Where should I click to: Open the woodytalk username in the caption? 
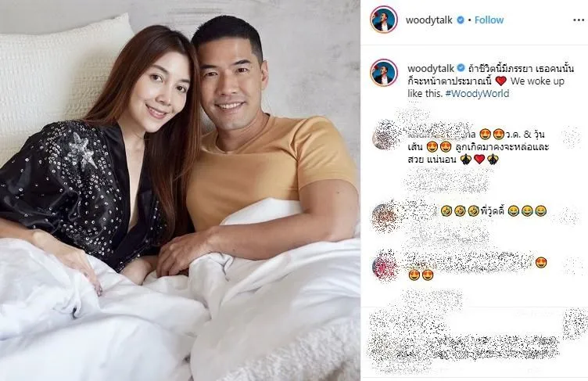pyautogui.click(x=431, y=68)
